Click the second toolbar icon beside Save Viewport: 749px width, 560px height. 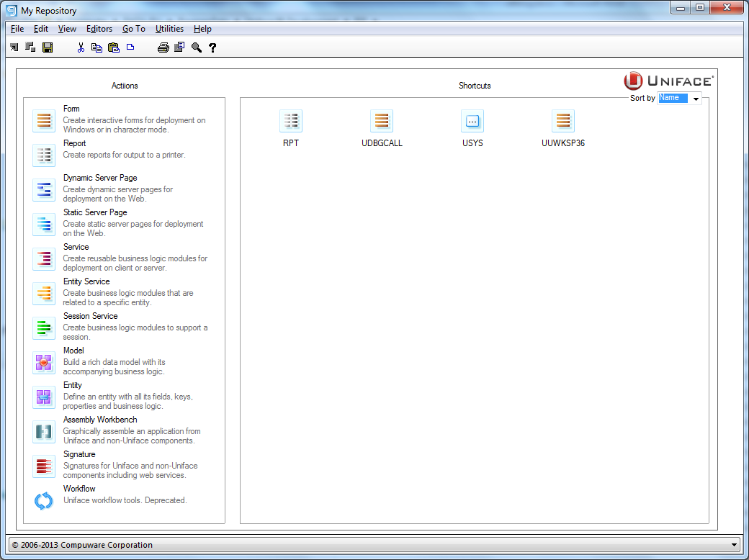coord(30,48)
